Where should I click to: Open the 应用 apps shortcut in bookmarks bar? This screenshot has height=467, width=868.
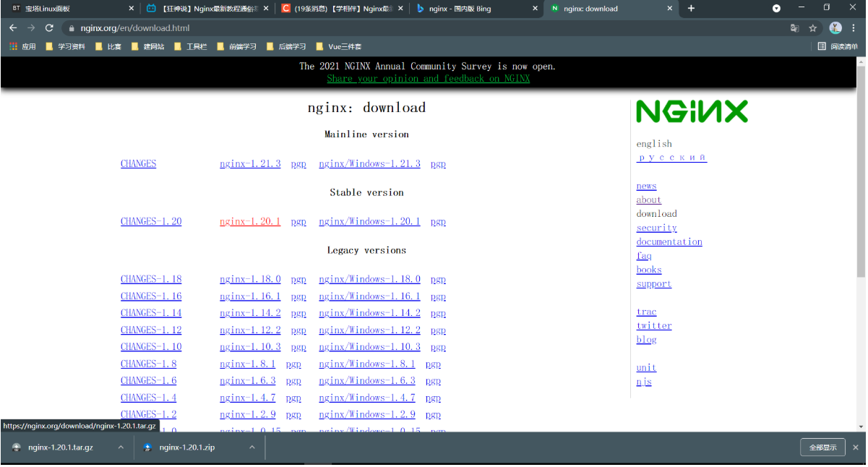(22, 46)
